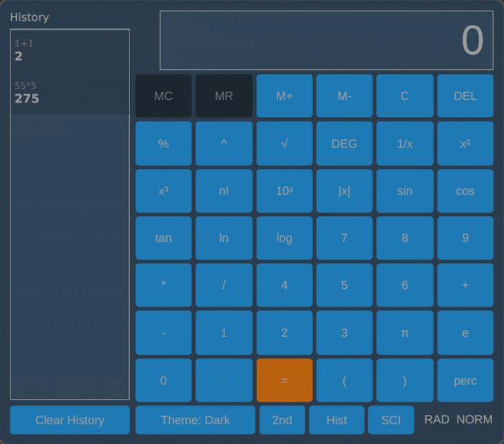504x444 pixels.
Task: Click the calculator display field
Action: [x=326, y=40]
